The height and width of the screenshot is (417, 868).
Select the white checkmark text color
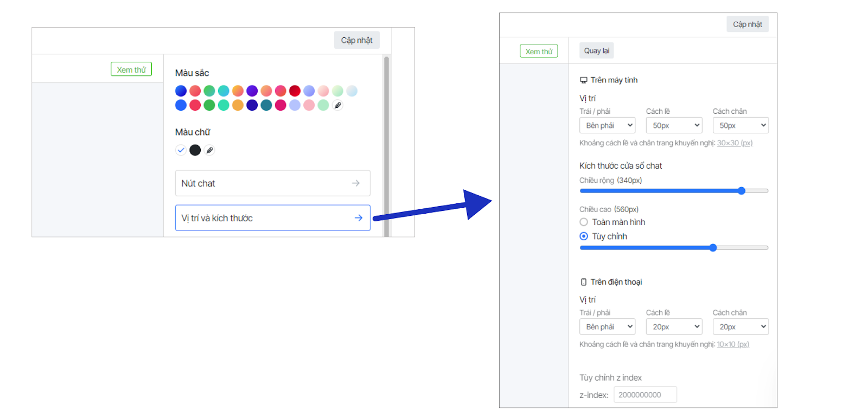181,150
